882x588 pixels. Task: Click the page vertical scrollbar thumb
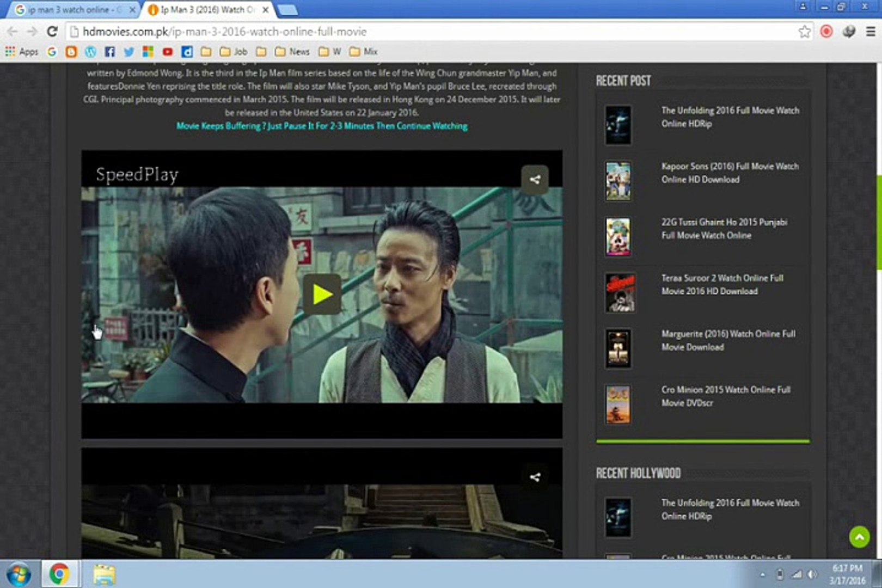pos(879,222)
